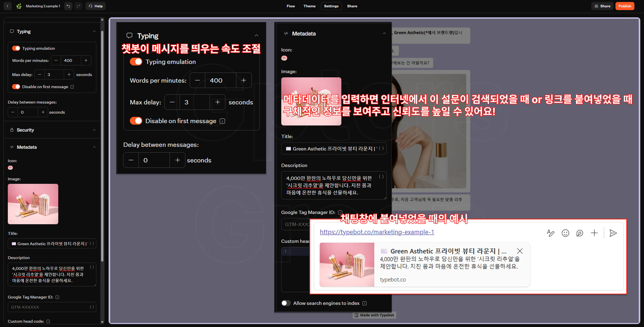Click the redo icon
Viewport: 644px width, 327px height.
coord(78,6)
